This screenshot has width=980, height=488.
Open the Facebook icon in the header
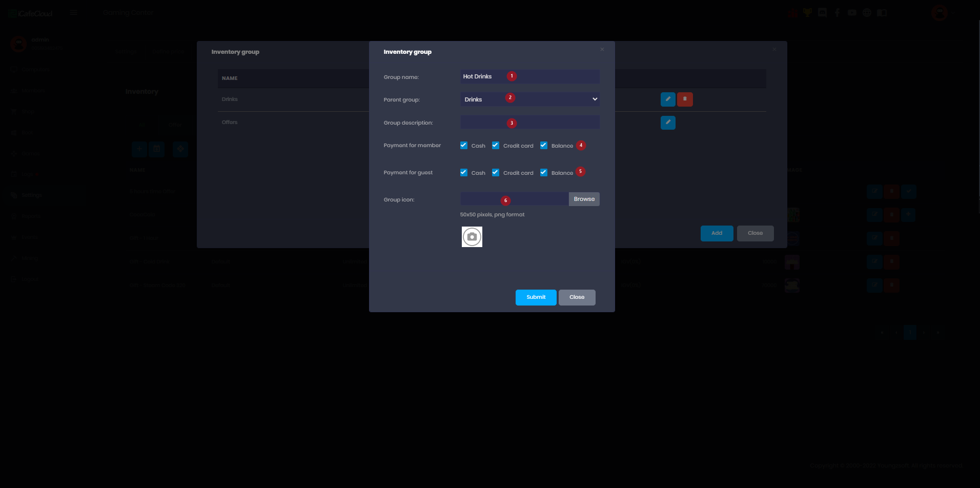click(x=837, y=13)
